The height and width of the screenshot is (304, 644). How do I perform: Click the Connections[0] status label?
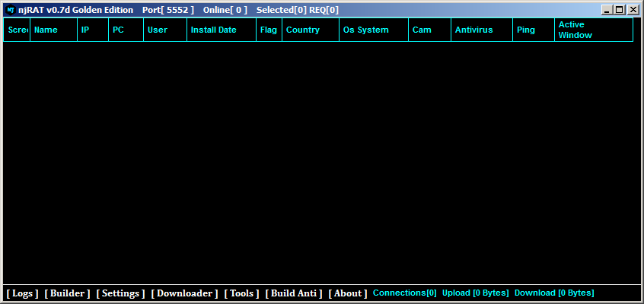[404, 293]
